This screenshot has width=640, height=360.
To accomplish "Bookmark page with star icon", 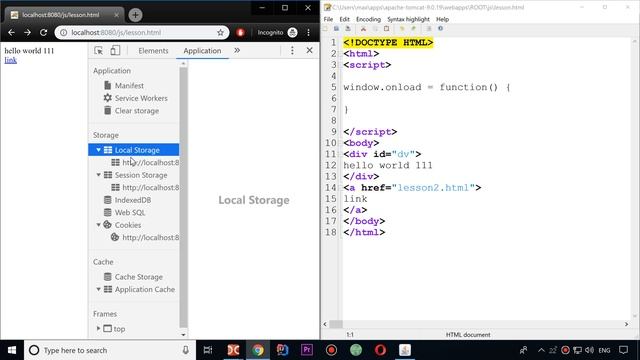I will tap(220, 32).
